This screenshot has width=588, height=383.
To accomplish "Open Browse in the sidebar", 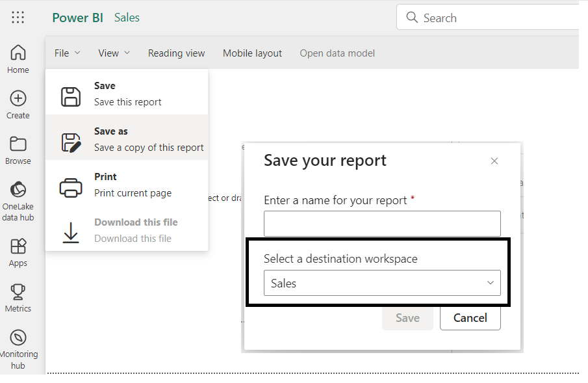I will coord(18,150).
